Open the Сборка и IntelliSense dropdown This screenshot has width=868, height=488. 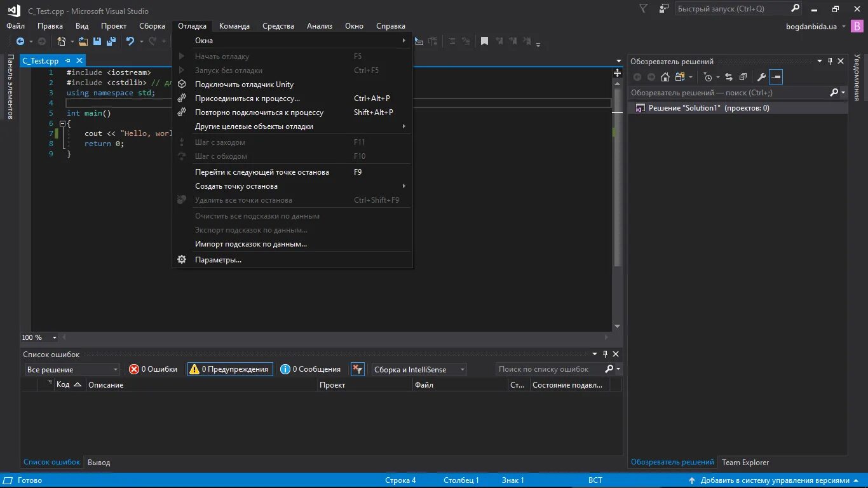click(419, 369)
